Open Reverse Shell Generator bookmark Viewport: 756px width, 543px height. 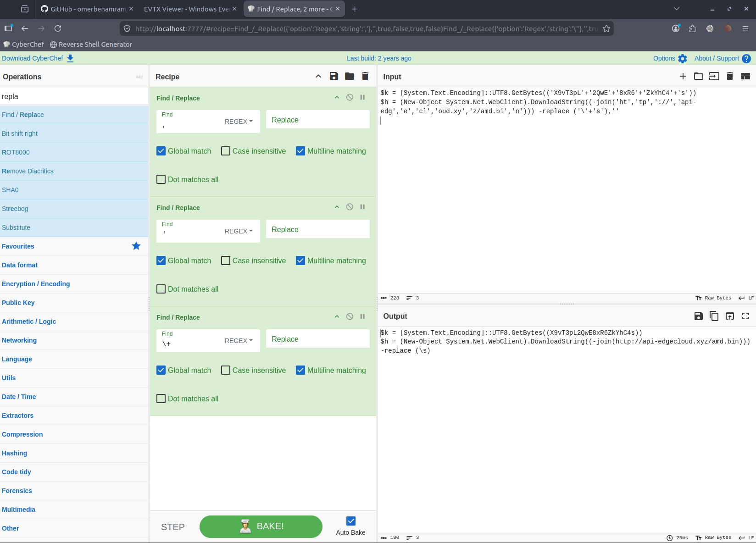click(91, 44)
